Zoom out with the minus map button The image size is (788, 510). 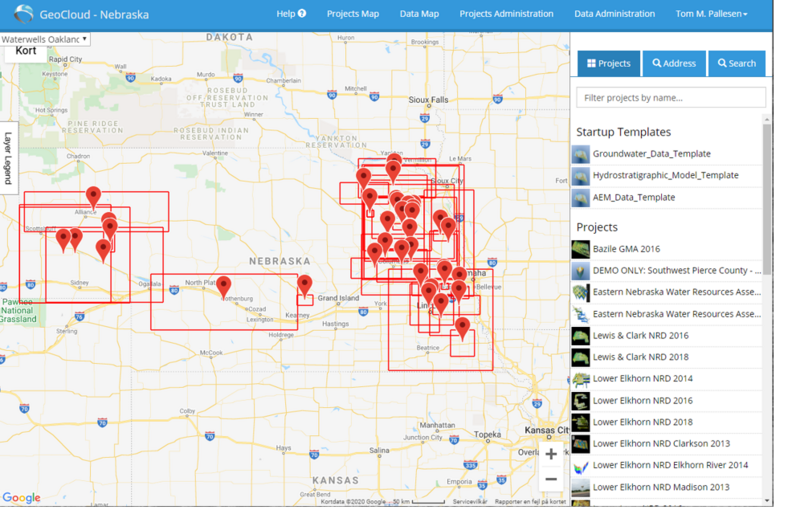tap(551, 479)
